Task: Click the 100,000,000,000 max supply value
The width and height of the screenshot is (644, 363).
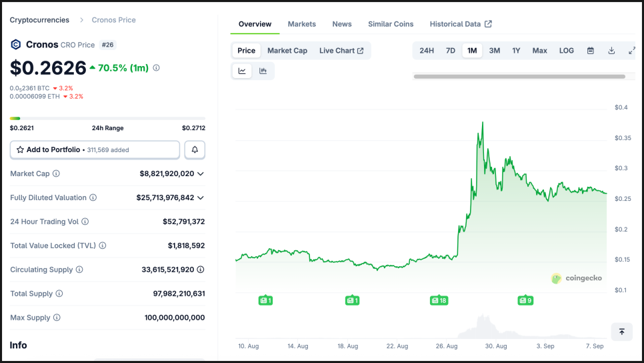Action: [x=175, y=318]
